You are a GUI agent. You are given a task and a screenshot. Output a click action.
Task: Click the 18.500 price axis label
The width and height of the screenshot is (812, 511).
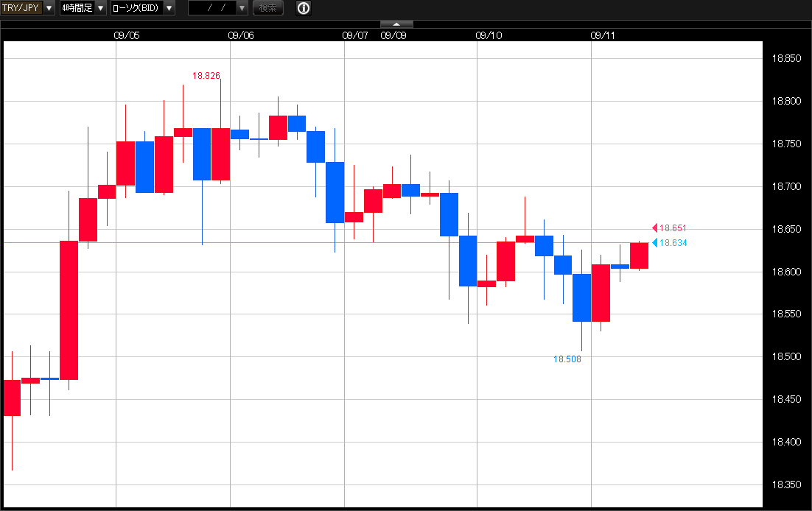787,356
